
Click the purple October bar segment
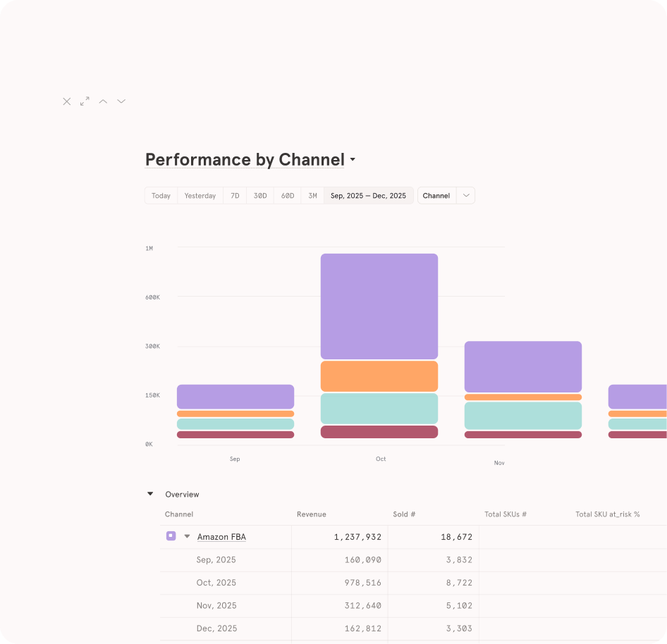pyautogui.click(x=379, y=306)
